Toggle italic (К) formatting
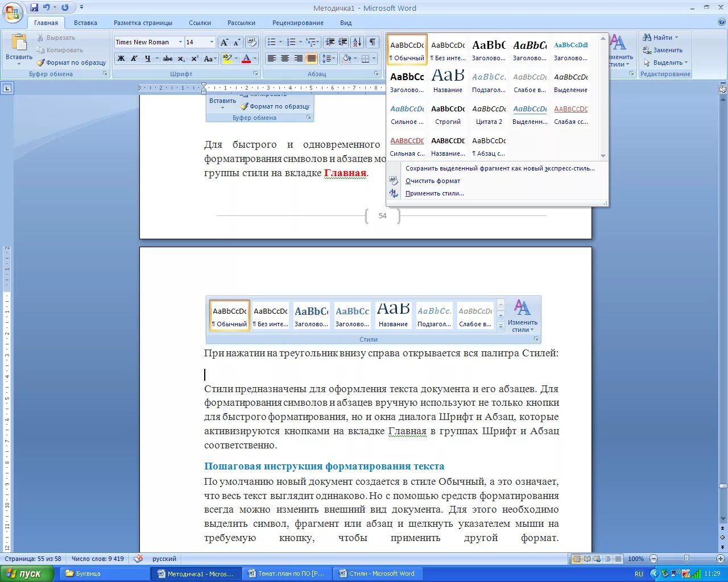Screen dimensions: 728x582 (x=134, y=58)
